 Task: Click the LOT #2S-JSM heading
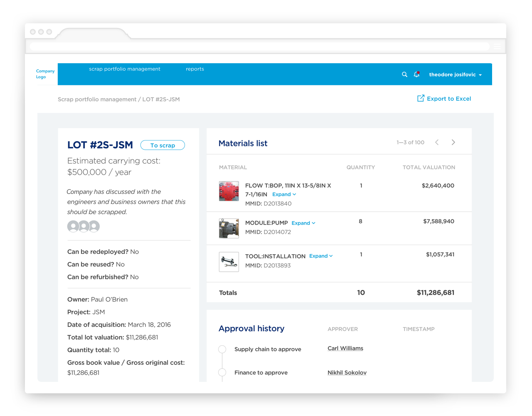(100, 145)
